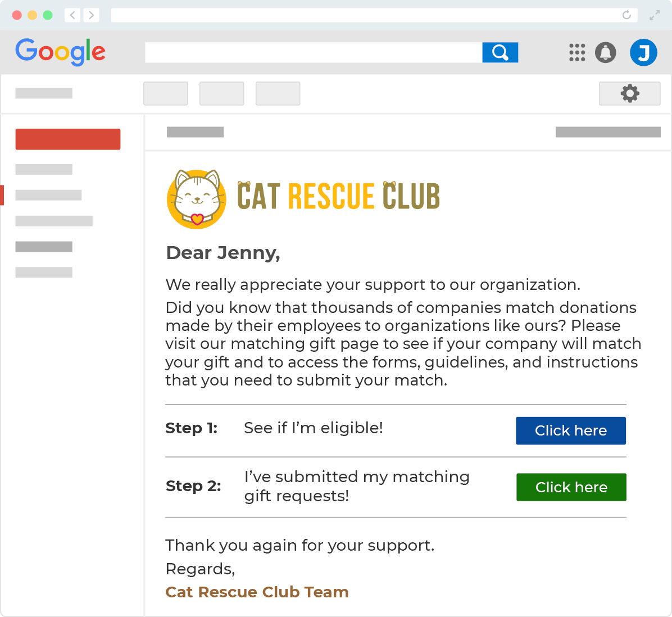Open the Google apps grid
The height and width of the screenshot is (617, 672).
click(577, 53)
